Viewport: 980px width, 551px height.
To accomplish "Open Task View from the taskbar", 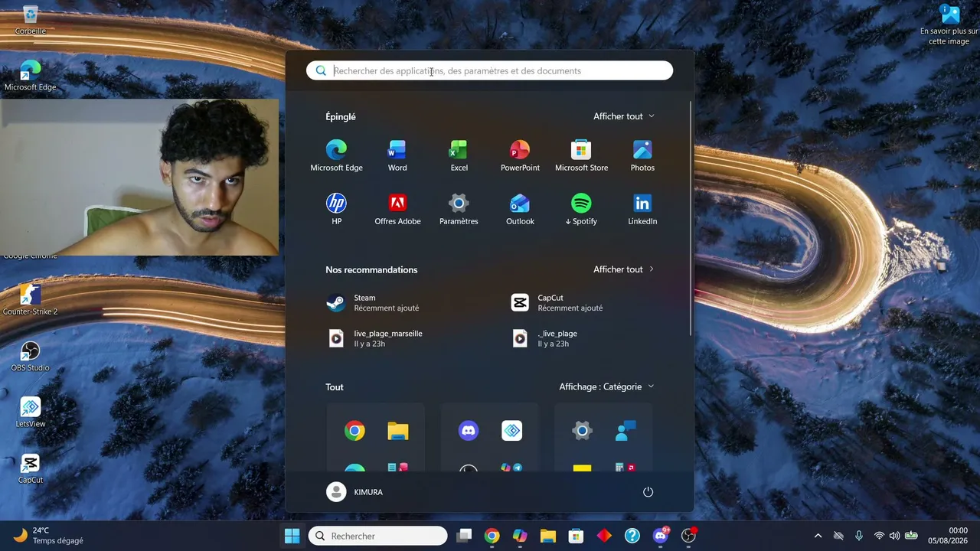I will [x=464, y=536].
